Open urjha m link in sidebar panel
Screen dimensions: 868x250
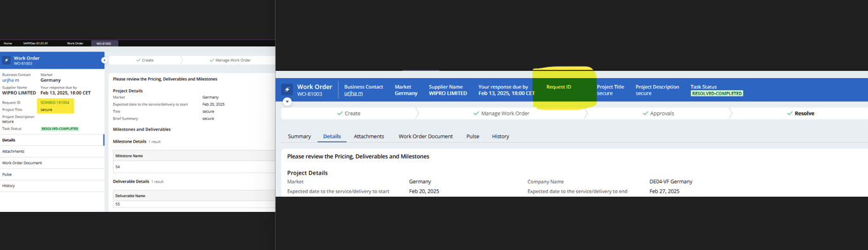point(11,81)
